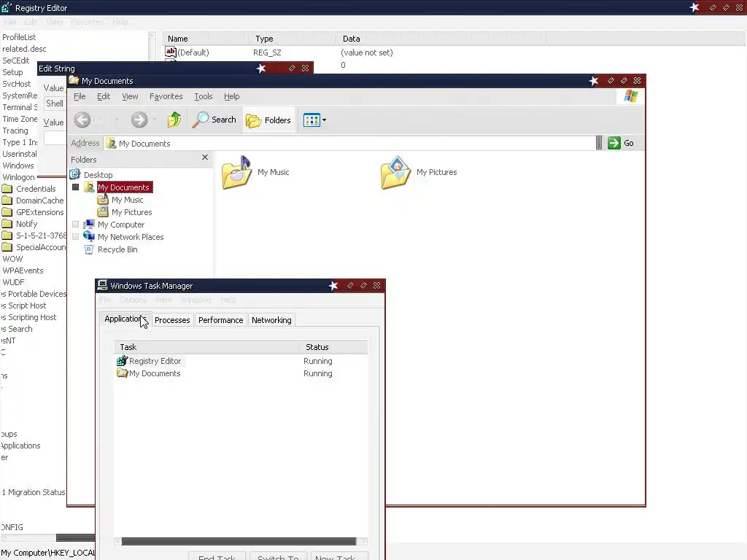
Task: Select ProfileList key in registry tree
Action: coord(19,37)
